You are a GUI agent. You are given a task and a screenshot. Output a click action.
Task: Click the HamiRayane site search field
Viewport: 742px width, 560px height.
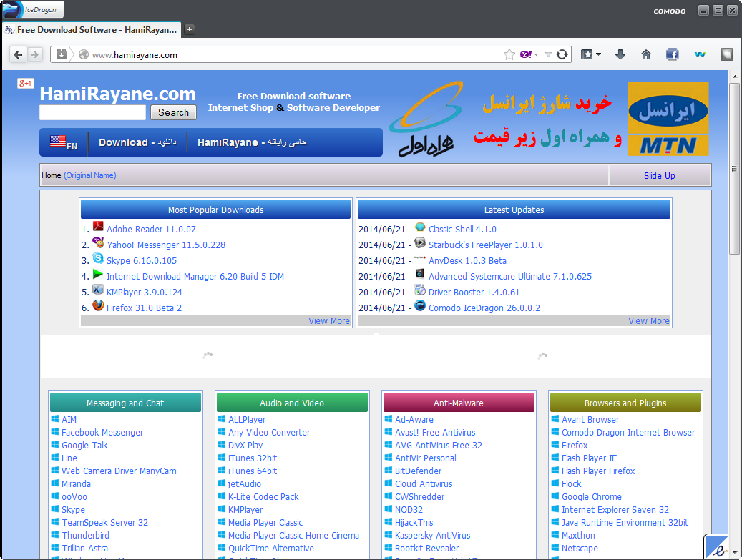(x=92, y=112)
